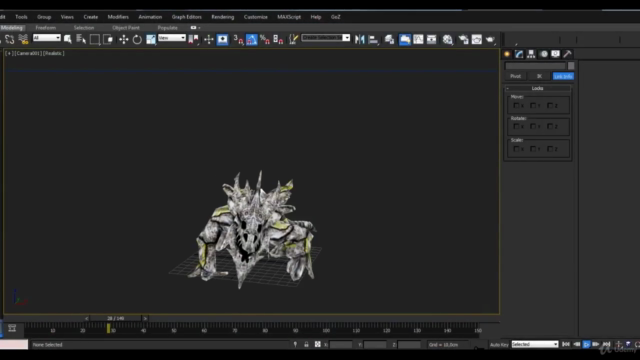This screenshot has width=640, height=360.
Task: Switch to the Create panel tab
Action: pyautogui.click(x=507, y=54)
